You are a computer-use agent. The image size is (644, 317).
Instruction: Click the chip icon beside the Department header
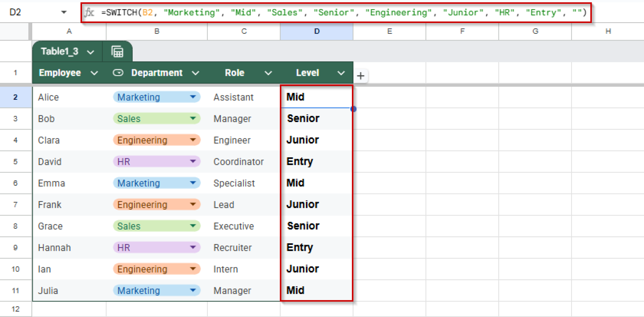click(x=118, y=72)
